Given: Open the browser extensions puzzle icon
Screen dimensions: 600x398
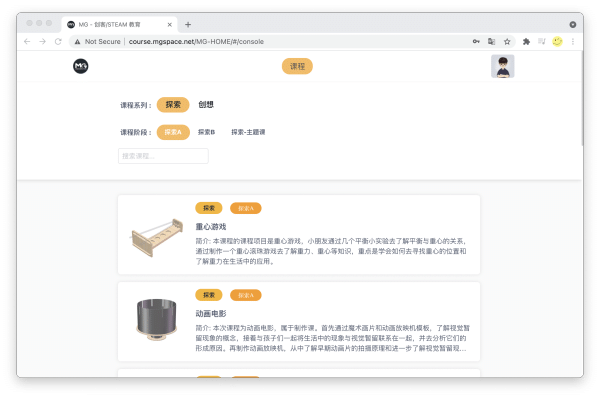Looking at the screenshot, I should [527, 41].
